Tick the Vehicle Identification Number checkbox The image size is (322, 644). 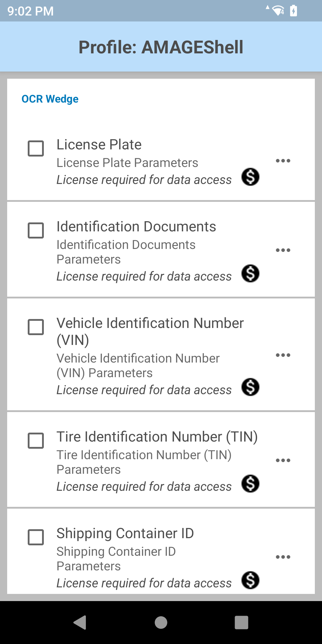pos(36,327)
